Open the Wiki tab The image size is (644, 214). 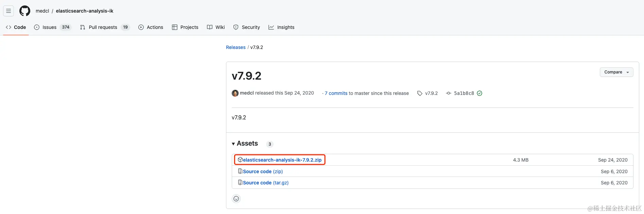(x=220, y=27)
